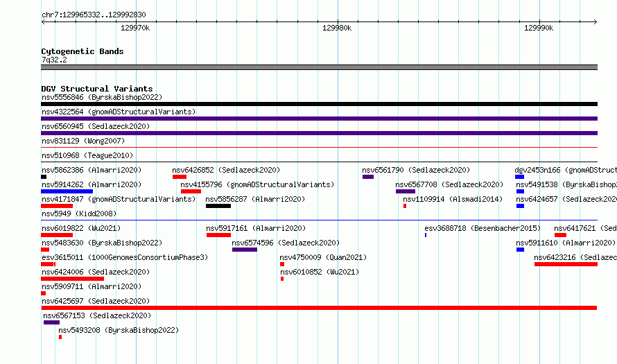
Task: Open the nsv5911610 (Almarri2020) label
Action: 566,243
